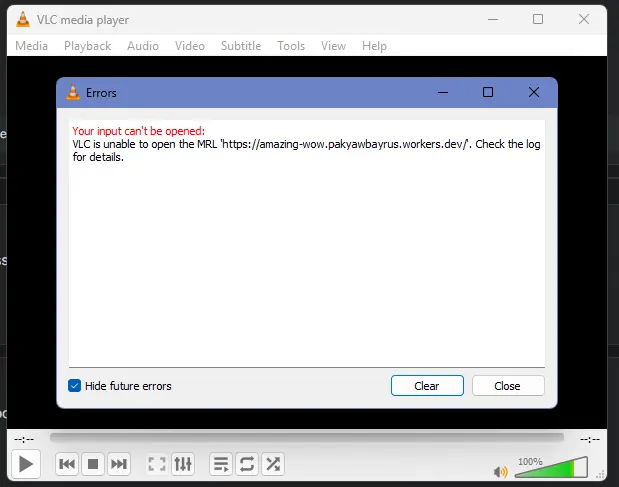Click the 'Your input can't be opened:' text
The image size is (619, 487).
139,131
